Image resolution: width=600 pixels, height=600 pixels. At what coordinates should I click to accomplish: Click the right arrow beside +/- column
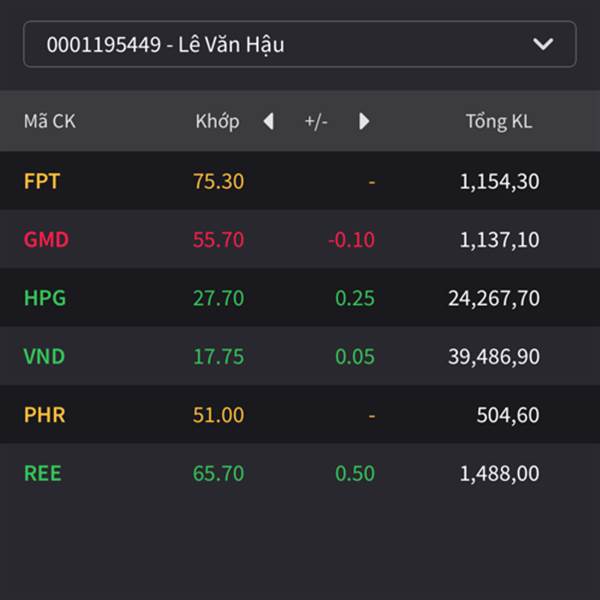pos(364,122)
